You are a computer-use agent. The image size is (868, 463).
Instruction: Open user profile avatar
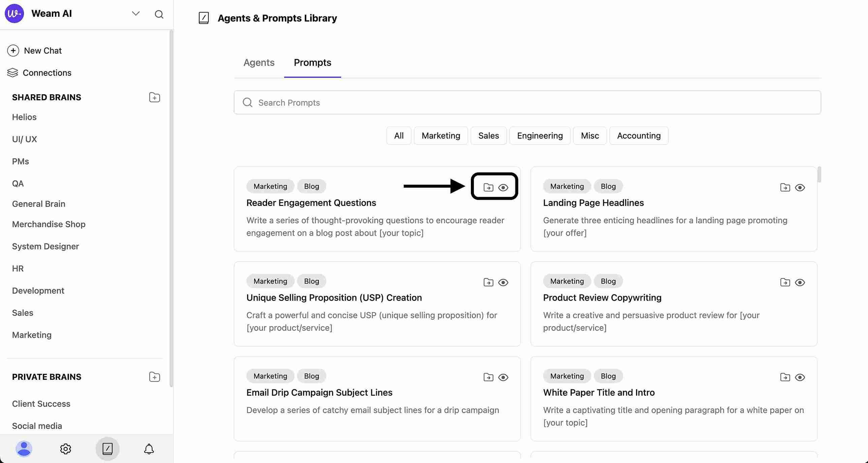[24, 449]
